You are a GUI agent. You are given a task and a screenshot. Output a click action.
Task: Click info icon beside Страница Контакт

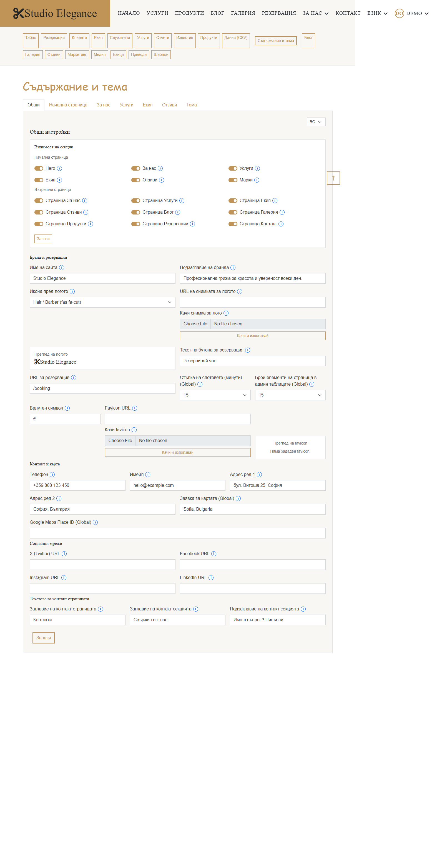[x=281, y=224]
